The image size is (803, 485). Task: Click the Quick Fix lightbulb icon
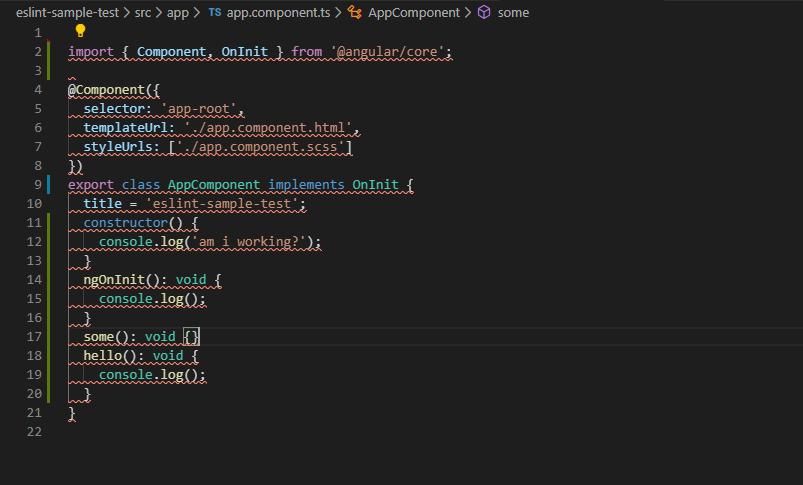point(81,31)
